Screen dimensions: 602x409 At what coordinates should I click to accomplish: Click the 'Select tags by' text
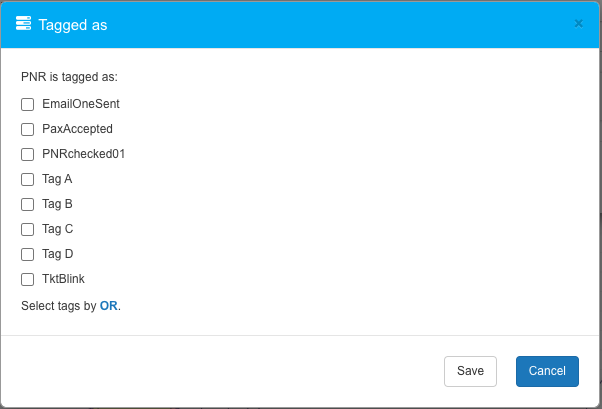[59, 305]
